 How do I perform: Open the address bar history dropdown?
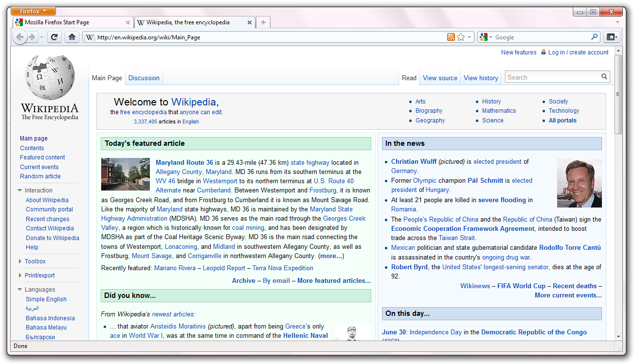(x=470, y=37)
